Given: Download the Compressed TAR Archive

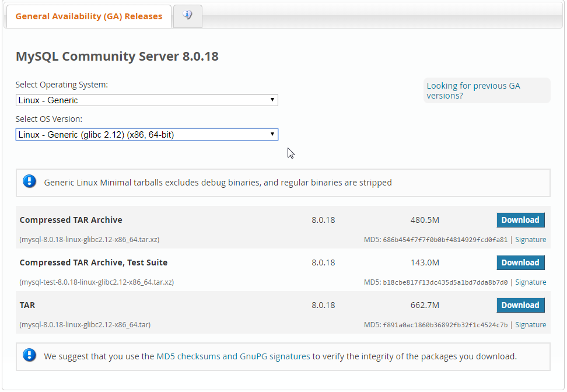Looking at the screenshot, I should point(520,220).
